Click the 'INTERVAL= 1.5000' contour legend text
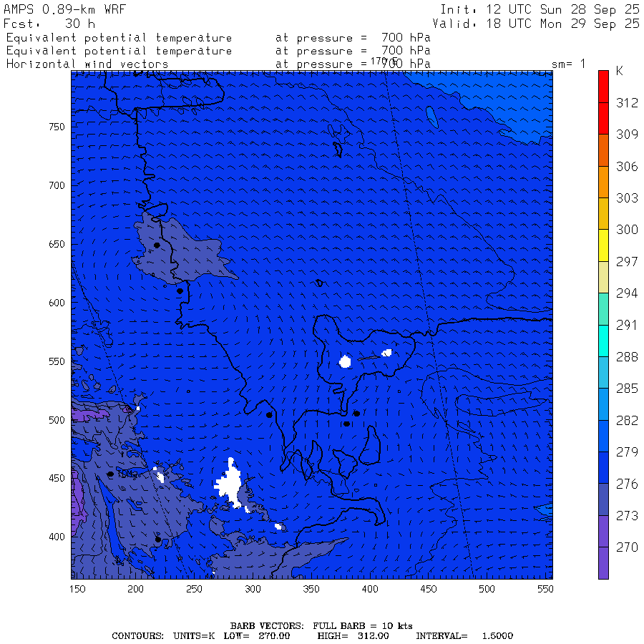This screenshot has height=644, width=644. [464, 636]
